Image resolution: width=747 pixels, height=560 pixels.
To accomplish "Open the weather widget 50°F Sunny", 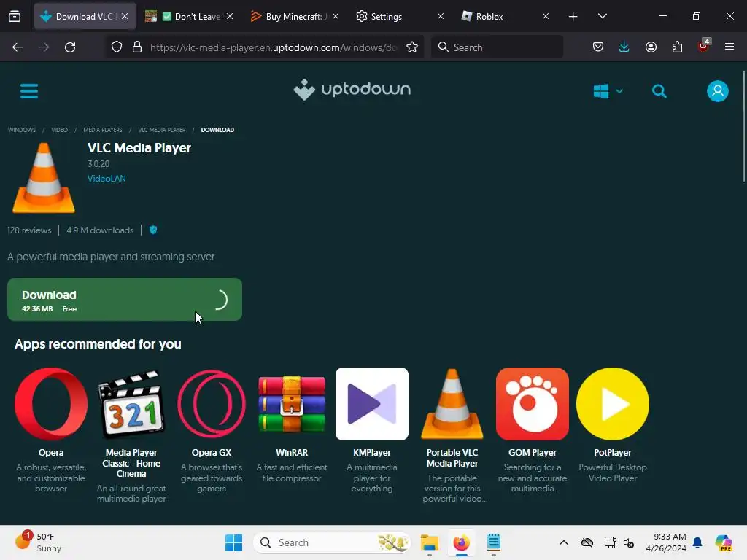I will [x=38, y=542].
